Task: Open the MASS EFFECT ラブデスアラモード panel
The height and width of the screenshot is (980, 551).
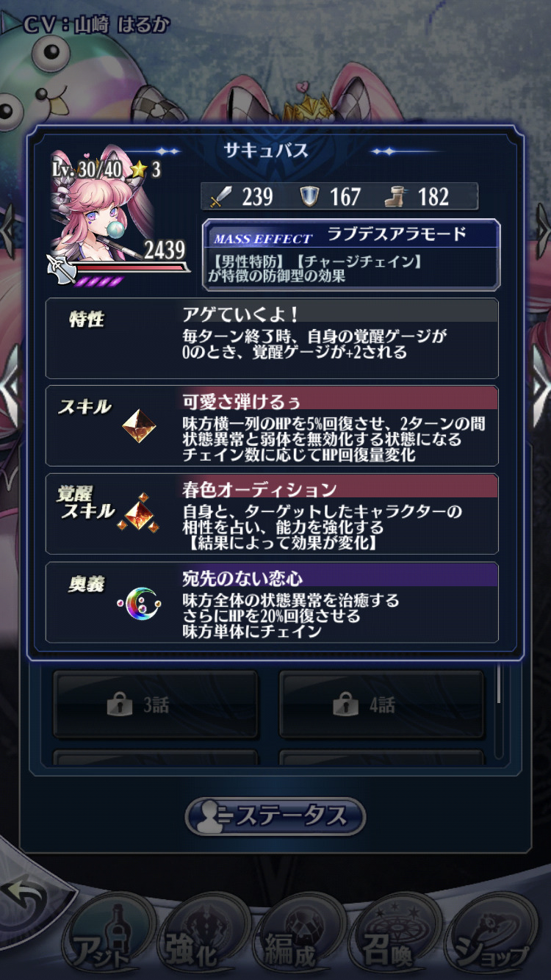Action: (x=352, y=254)
